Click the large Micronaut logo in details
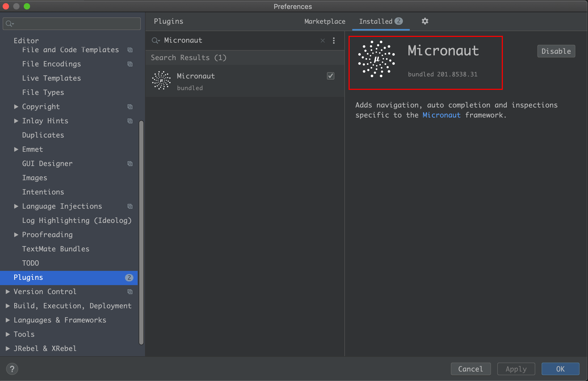Screen dimensions: 588x381 (377, 59)
